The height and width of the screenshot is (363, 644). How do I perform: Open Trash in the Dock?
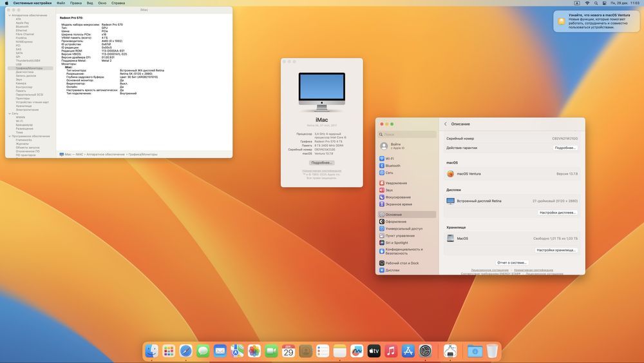pyautogui.click(x=492, y=351)
